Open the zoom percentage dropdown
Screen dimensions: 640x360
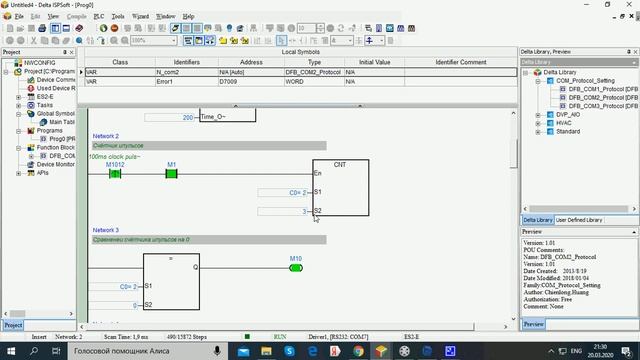pos(173,40)
